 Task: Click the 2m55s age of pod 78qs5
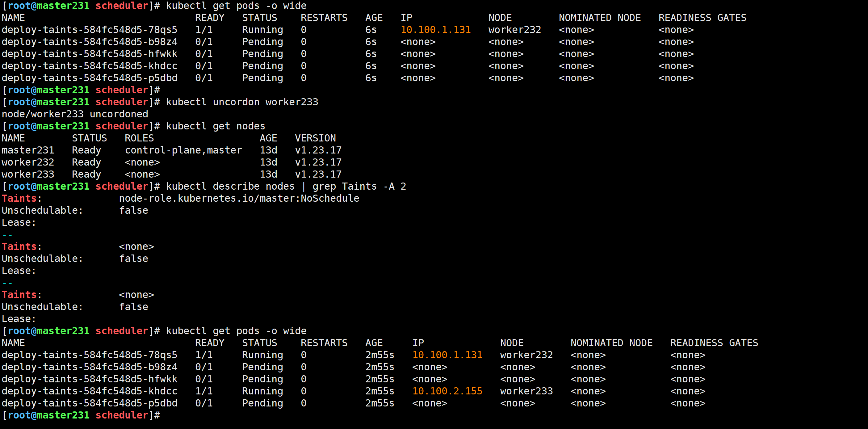(379, 355)
